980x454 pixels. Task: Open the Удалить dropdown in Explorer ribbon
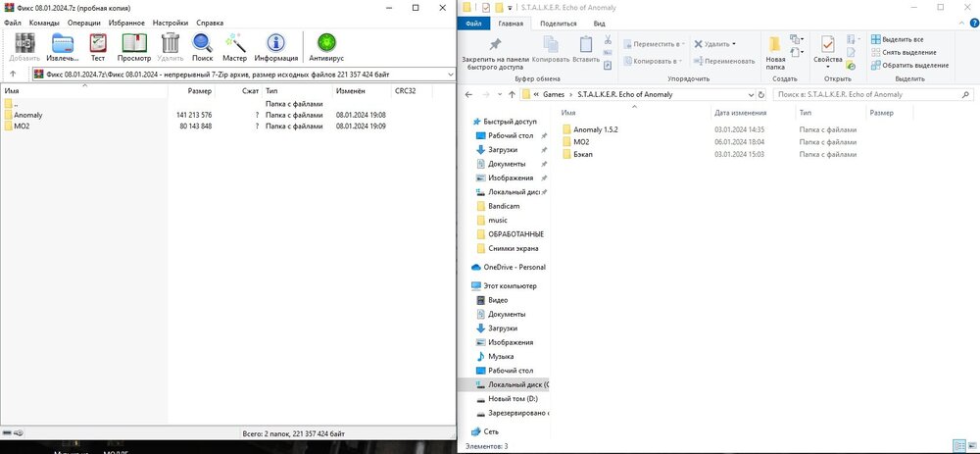click(x=735, y=44)
